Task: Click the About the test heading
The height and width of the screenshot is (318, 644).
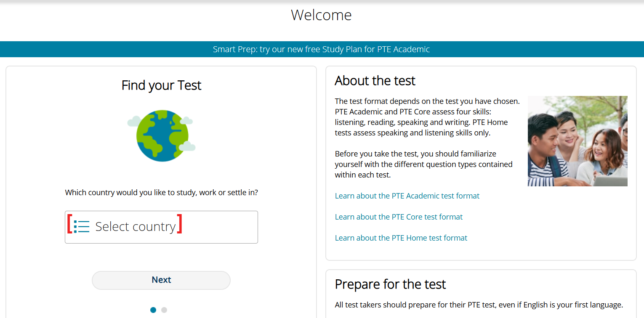Action: (x=375, y=81)
